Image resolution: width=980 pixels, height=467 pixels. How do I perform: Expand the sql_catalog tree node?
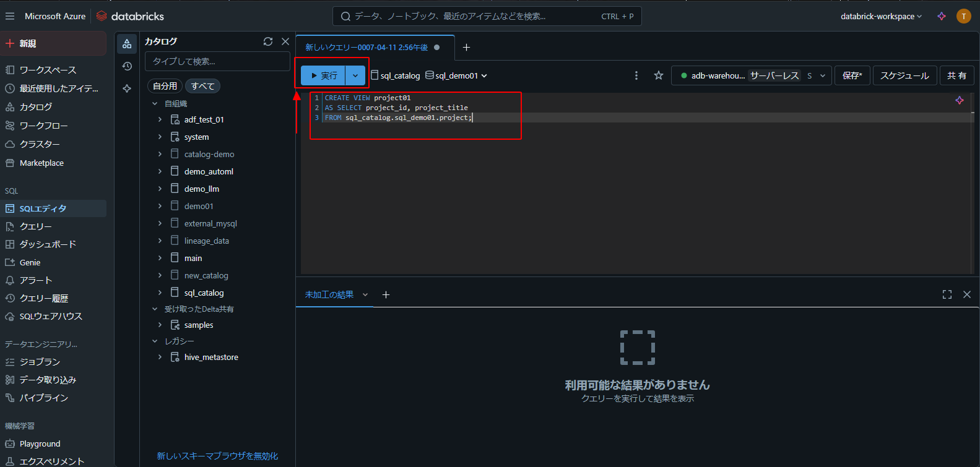pos(160,293)
